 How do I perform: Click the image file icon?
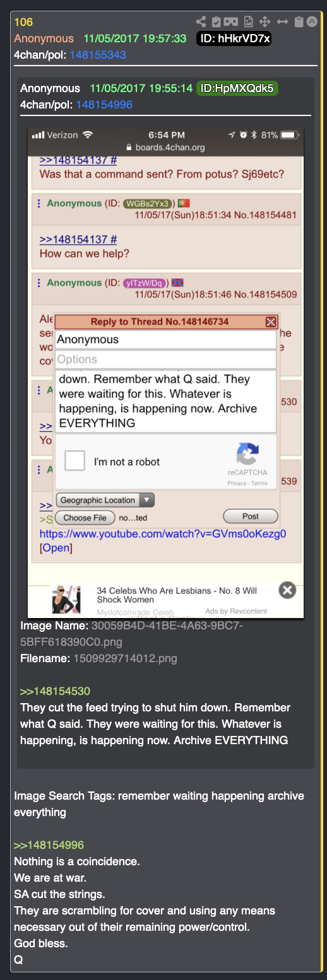(x=249, y=22)
